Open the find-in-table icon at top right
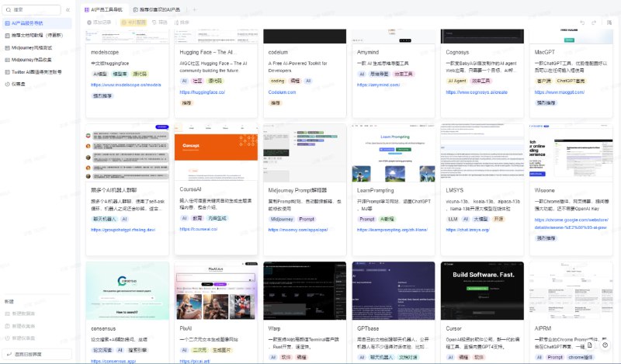 coord(609,23)
